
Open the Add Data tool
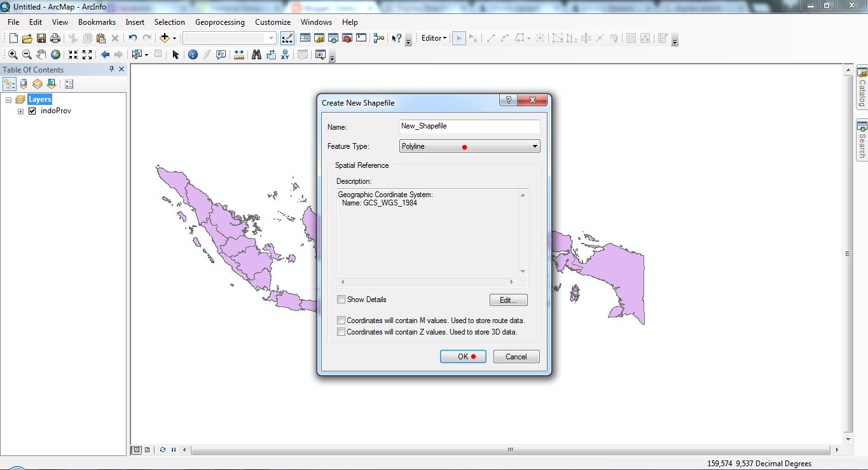point(164,38)
